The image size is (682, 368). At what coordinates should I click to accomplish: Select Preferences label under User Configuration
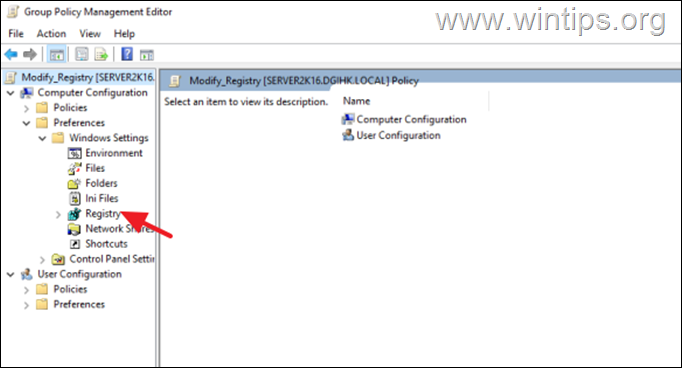click(x=79, y=304)
